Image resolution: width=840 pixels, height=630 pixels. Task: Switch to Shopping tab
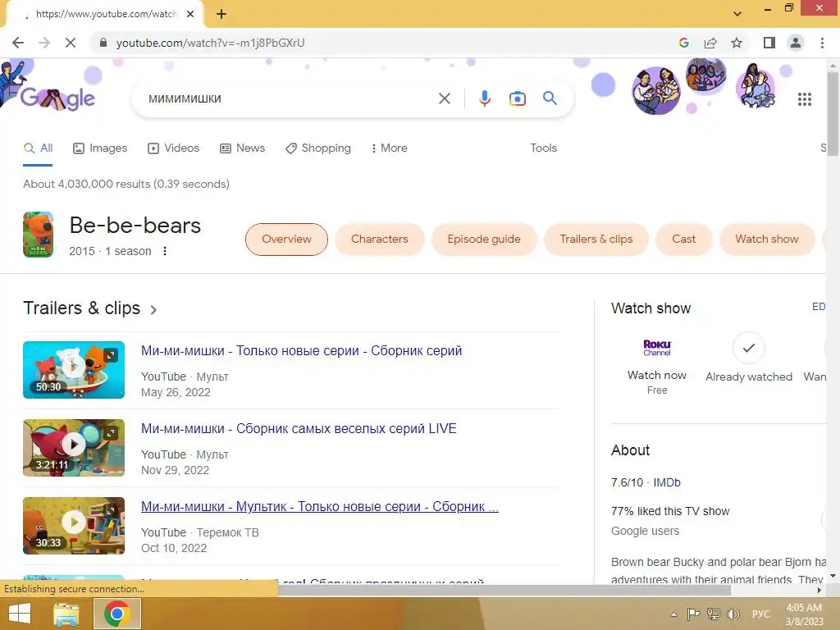pyautogui.click(x=318, y=148)
